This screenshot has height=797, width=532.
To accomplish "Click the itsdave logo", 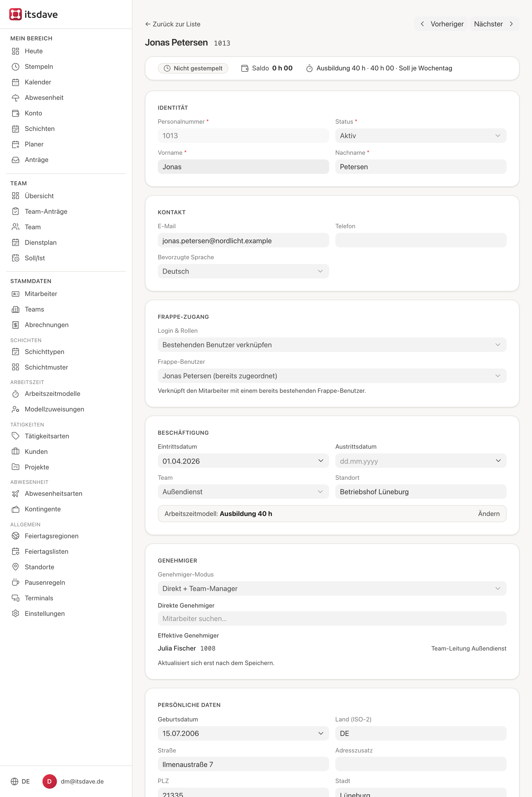I will (33, 14).
